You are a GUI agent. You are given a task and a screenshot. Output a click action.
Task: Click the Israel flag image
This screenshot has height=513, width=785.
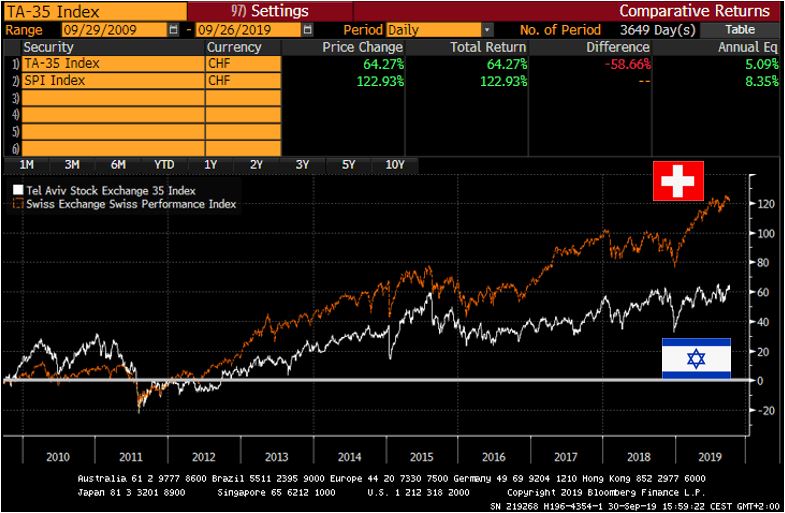[x=696, y=358]
